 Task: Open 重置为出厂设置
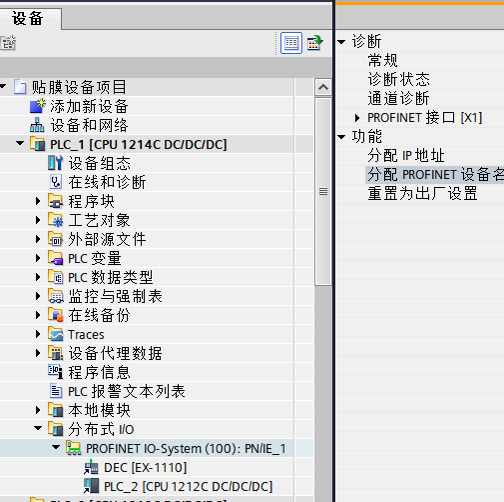click(x=423, y=194)
